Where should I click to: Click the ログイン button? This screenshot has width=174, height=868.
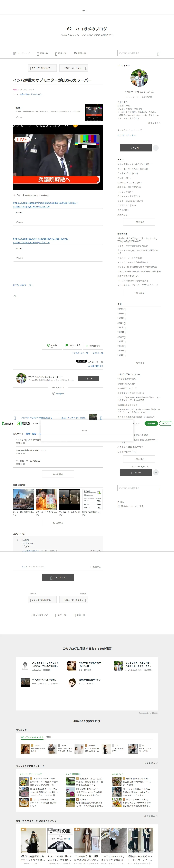166,424
